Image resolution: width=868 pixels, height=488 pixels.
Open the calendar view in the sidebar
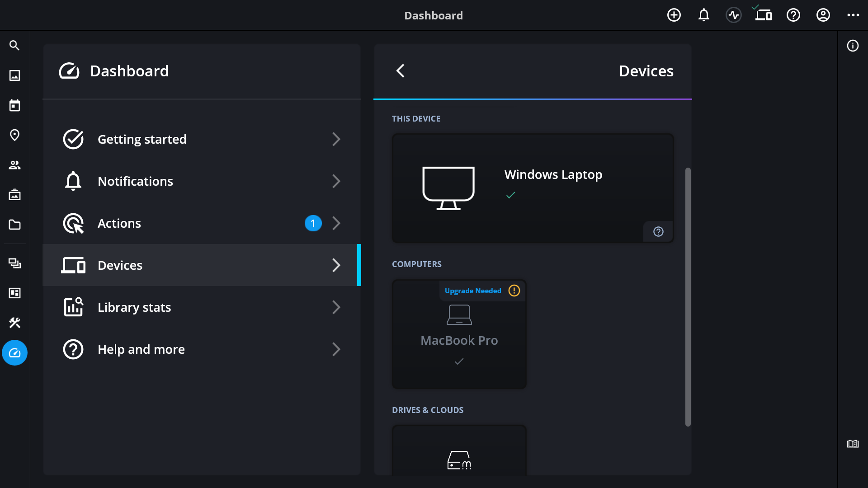coord(14,105)
